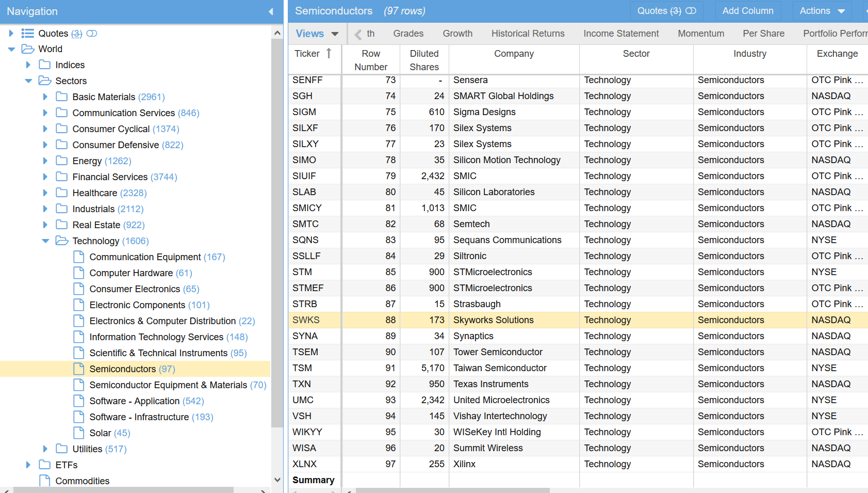Click the Solar document icon
Screen dimensions: 868x493
tap(79, 433)
